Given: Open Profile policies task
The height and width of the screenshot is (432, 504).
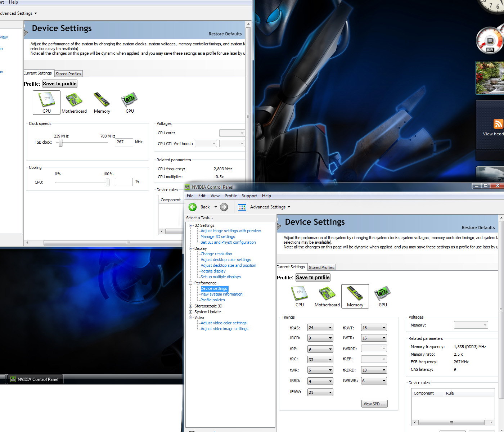Looking at the screenshot, I should [212, 300].
